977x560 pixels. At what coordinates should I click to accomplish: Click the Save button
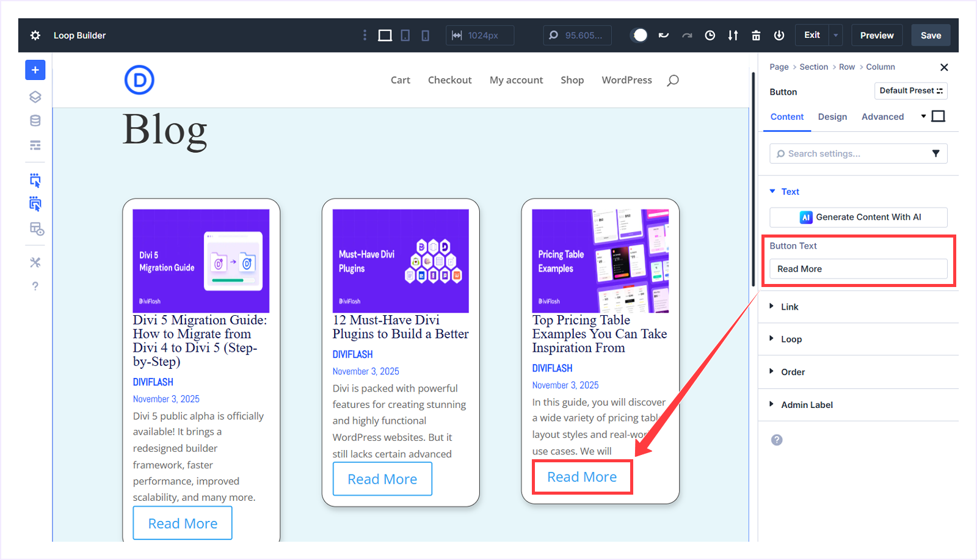pyautogui.click(x=930, y=35)
